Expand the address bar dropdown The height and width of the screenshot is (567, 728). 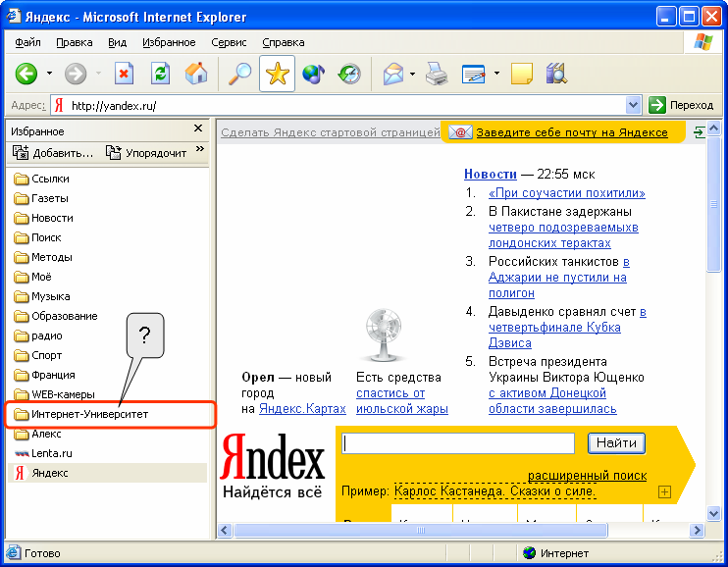[x=633, y=105]
